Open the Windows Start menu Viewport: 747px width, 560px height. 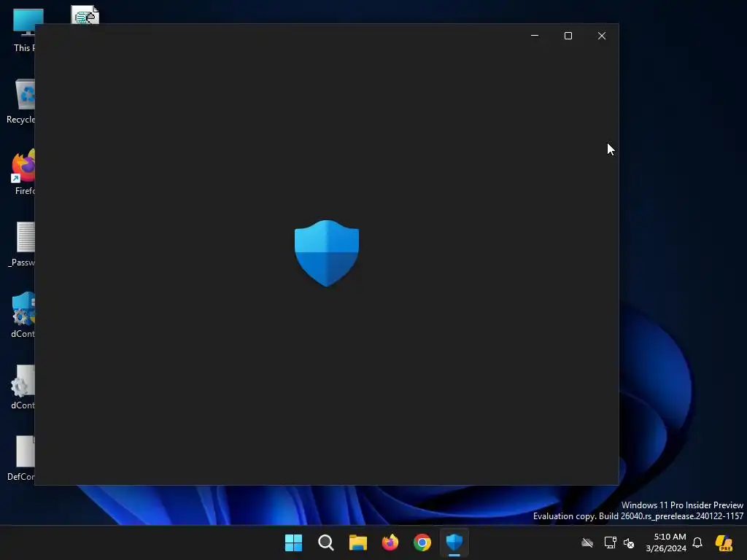pos(293,542)
